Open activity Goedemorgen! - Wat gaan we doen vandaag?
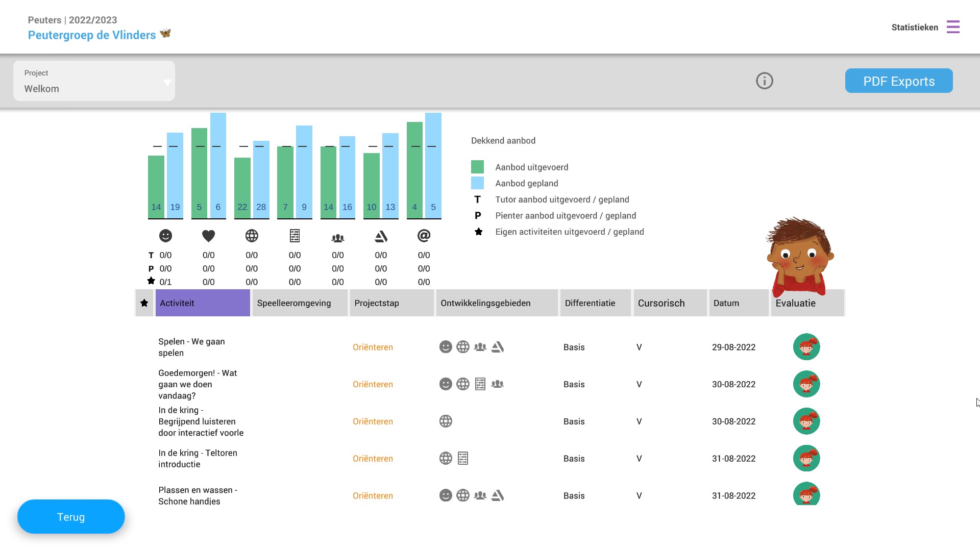Image resolution: width=980 pixels, height=551 pixels. click(198, 384)
